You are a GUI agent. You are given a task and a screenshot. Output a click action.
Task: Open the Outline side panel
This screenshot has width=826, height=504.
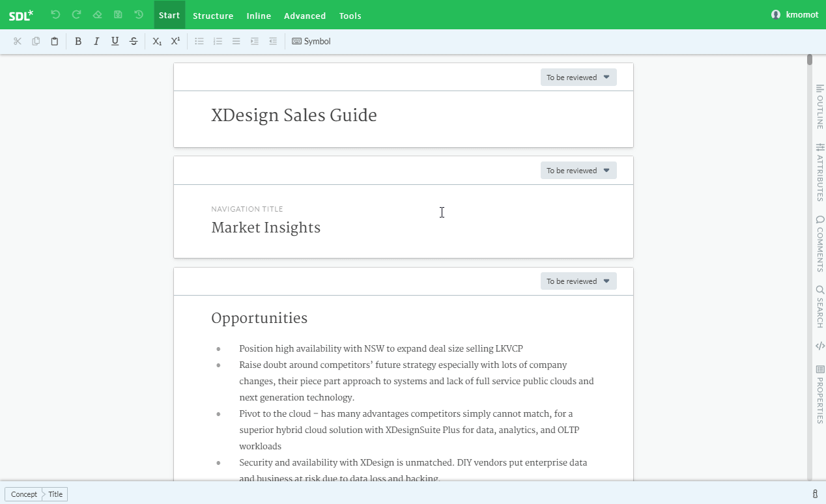[x=820, y=106]
